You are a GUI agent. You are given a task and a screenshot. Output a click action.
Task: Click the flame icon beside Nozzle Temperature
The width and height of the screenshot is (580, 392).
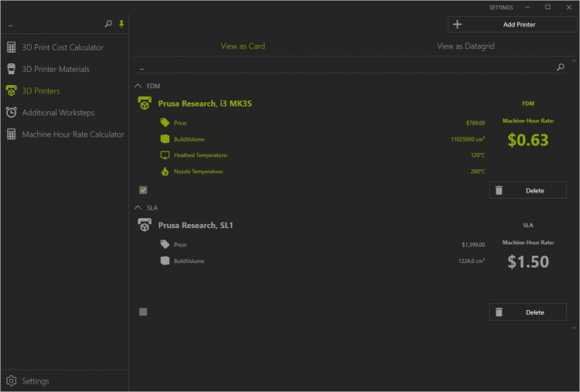coord(165,171)
